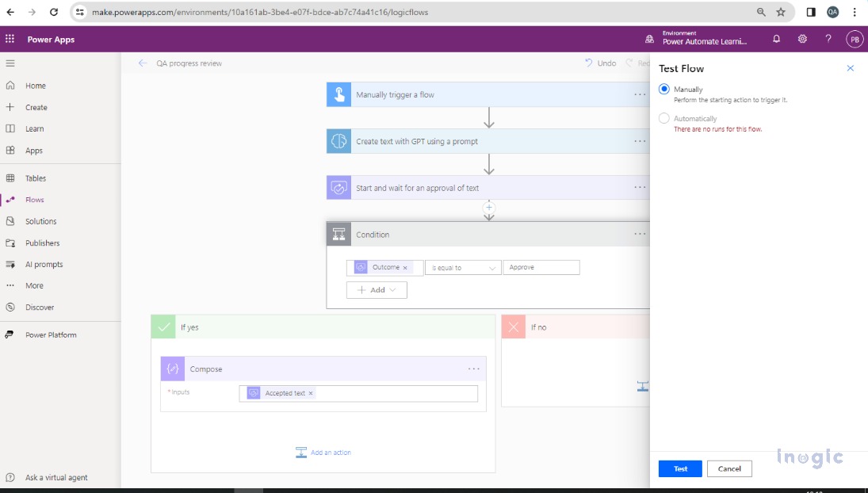Open the settings gear icon

tap(802, 39)
